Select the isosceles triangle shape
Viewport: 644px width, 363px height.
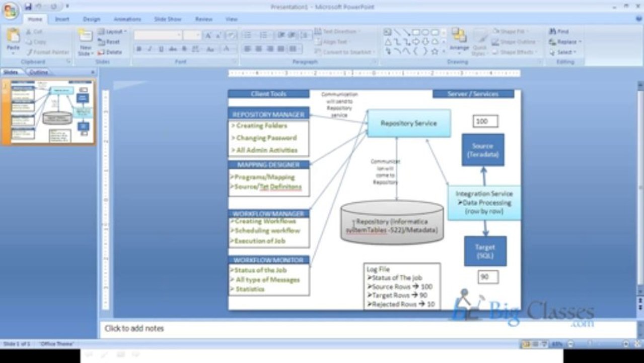point(388,42)
